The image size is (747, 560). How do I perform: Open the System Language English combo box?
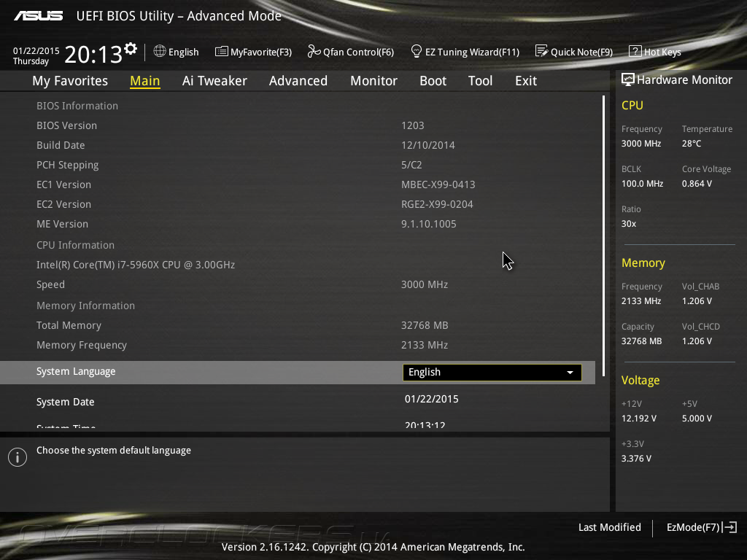pyautogui.click(x=492, y=373)
